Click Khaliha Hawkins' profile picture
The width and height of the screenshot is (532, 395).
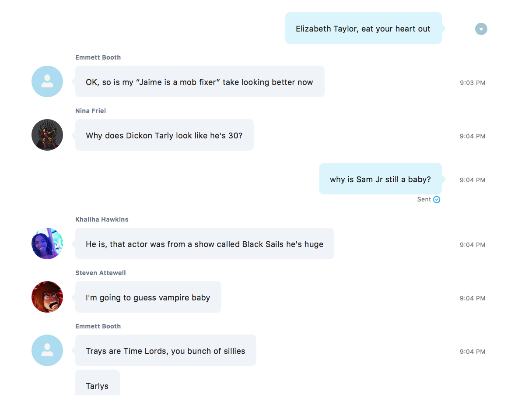47,243
